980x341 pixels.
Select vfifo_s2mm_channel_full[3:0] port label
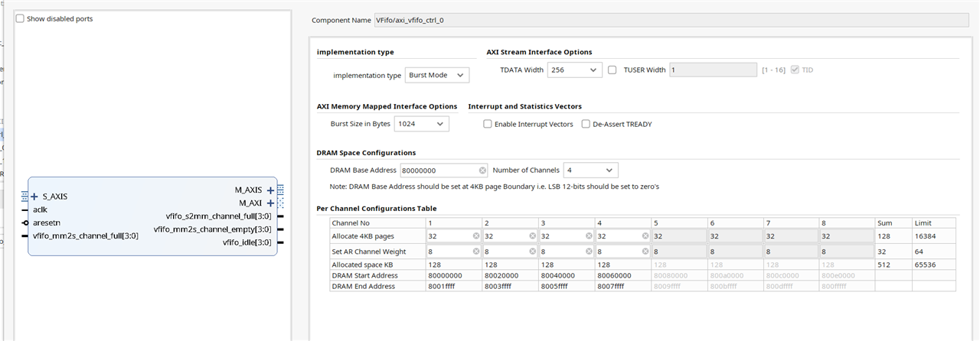pyautogui.click(x=218, y=216)
